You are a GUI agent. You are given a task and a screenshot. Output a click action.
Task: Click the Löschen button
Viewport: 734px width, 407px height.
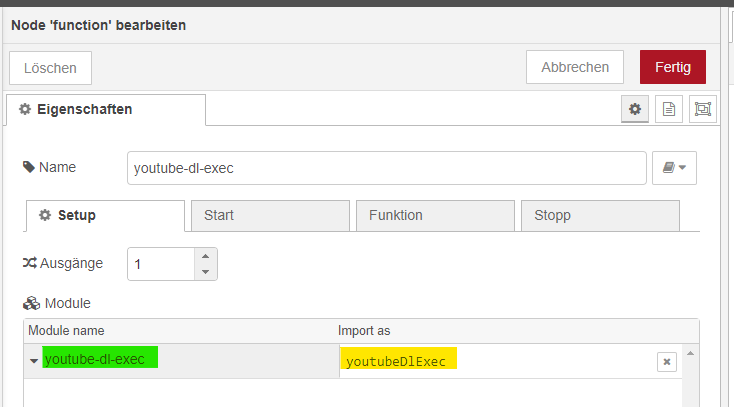[50, 68]
